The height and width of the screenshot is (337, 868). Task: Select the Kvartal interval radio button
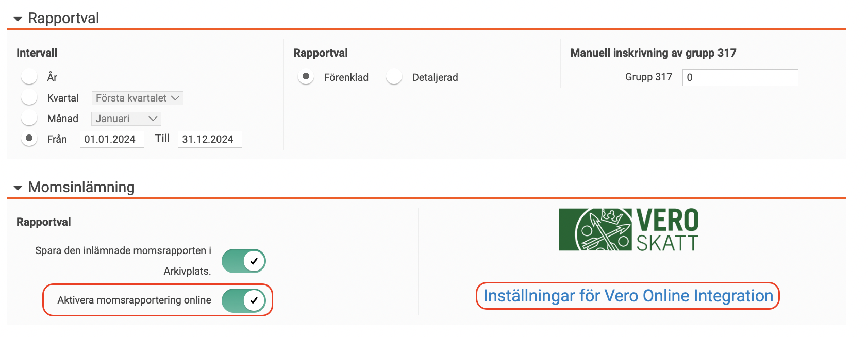[x=29, y=97]
